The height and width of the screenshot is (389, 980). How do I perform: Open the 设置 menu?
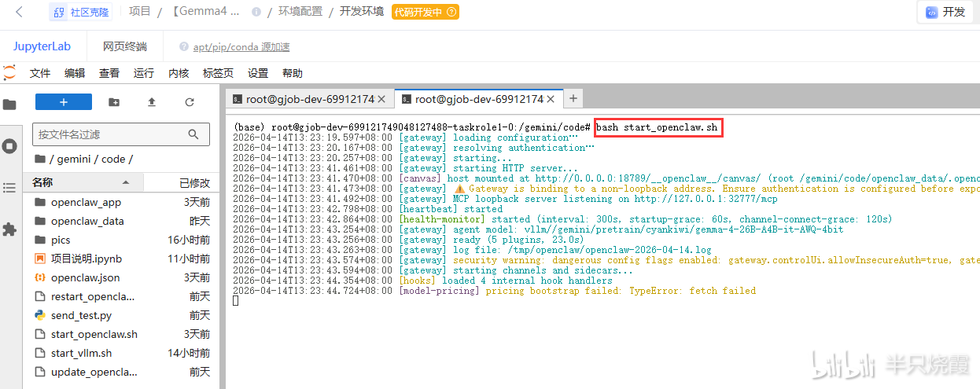click(x=258, y=73)
